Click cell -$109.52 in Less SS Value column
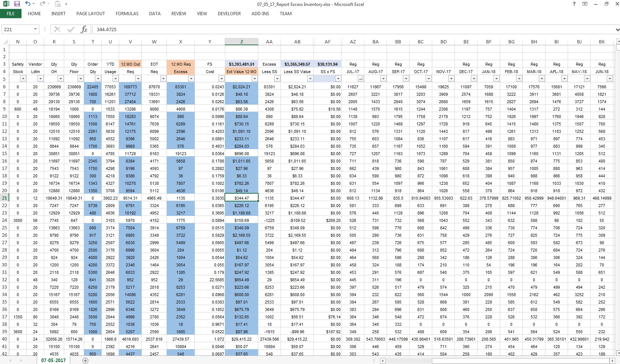Image resolution: width=620 pixels, height=364 pixels. point(297,220)
